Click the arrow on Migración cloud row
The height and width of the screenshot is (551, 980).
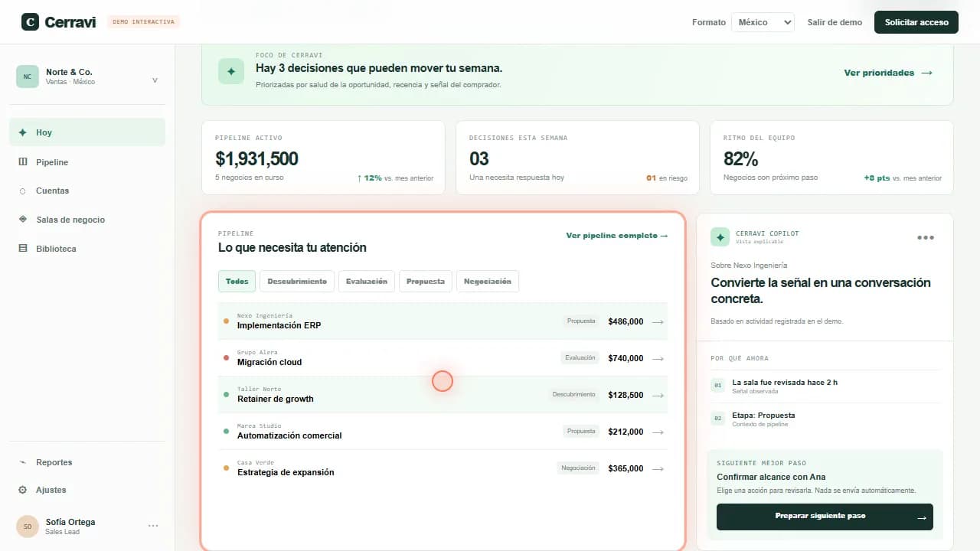[658, 359]
